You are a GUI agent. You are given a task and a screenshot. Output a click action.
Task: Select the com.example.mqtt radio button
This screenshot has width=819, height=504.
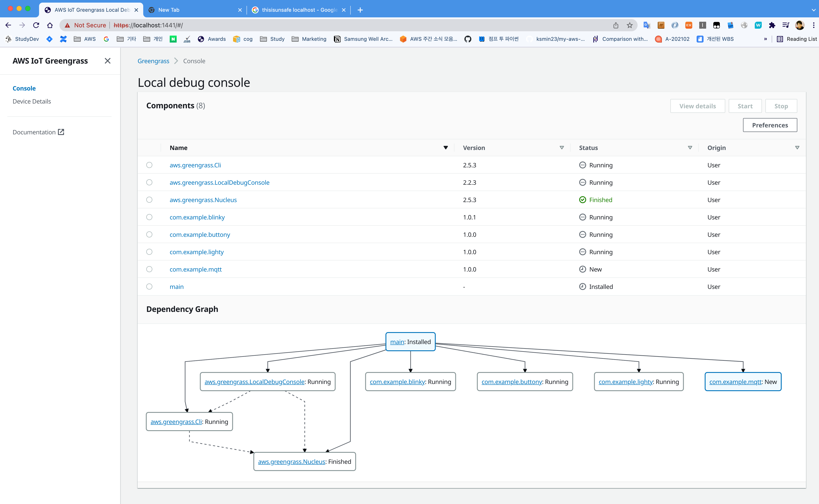click(x=149, y=269)
